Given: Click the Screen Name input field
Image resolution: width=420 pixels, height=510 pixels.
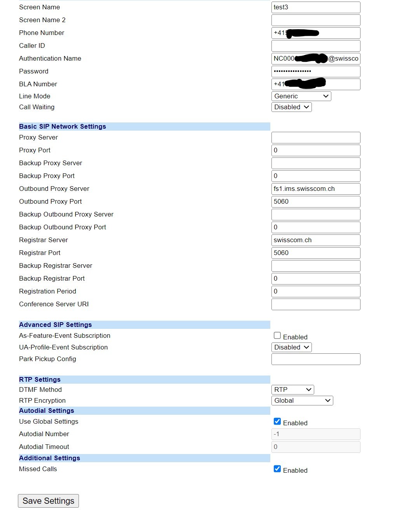Looking at the screenshot, I should 315,7.
